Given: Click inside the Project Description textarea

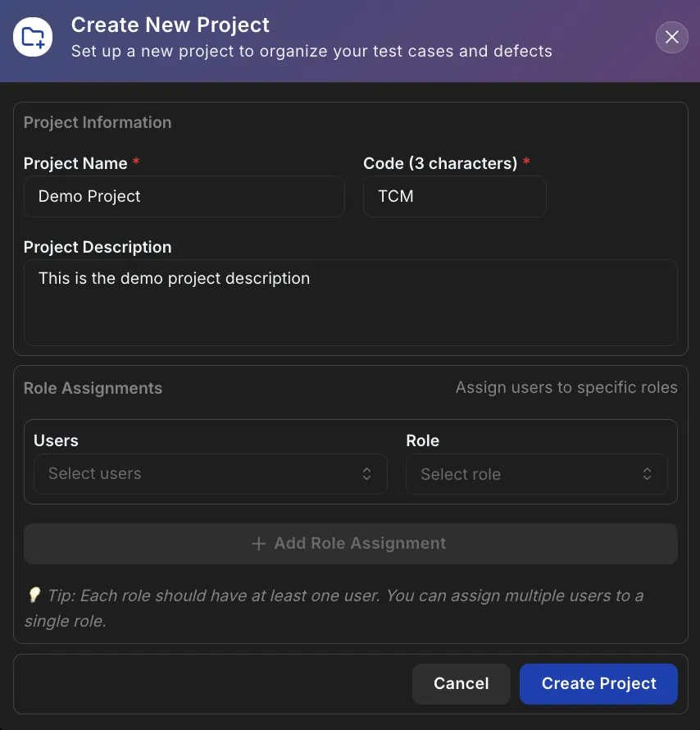Looking at the screenshot, I should click(x=351, y=303).
